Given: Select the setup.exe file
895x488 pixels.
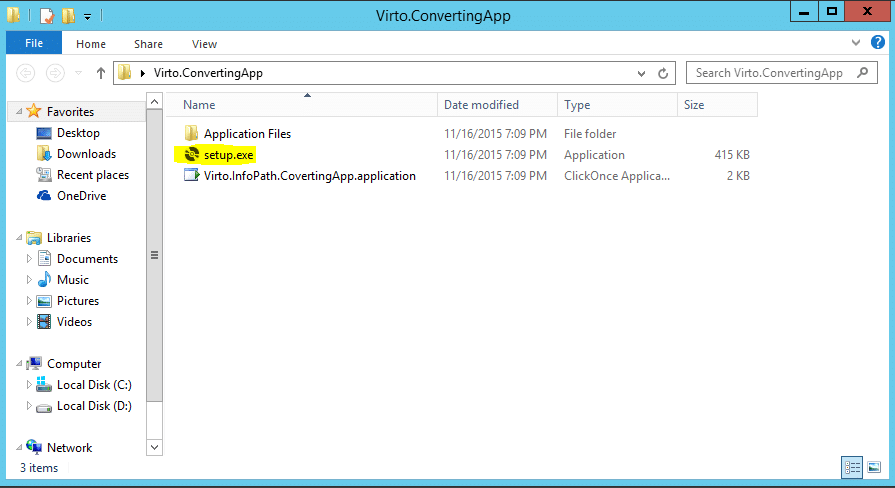Looking at the screenshot, I should (x=228, y=155).
